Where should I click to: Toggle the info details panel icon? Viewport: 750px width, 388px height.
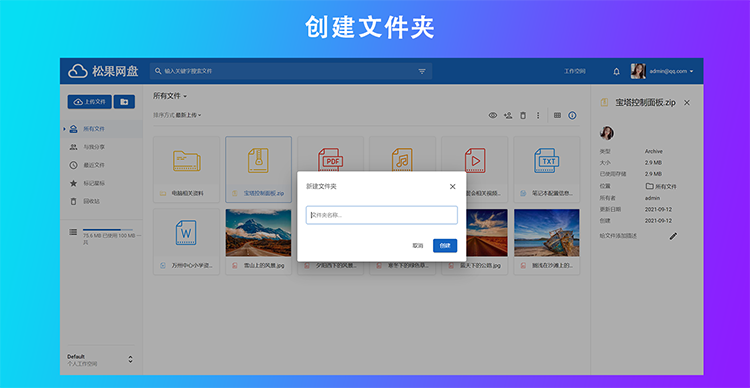[x=572, y=115]
